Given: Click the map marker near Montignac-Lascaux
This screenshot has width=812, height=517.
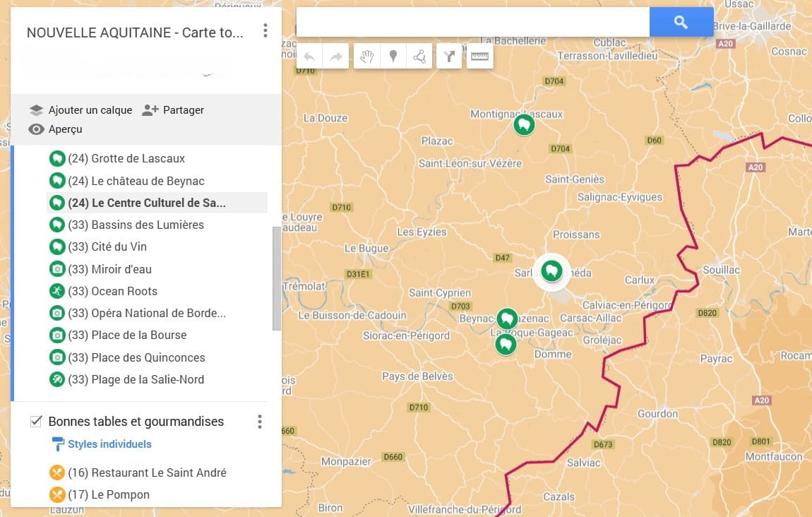Looking at the screenshot, I should tap(524, 125).
